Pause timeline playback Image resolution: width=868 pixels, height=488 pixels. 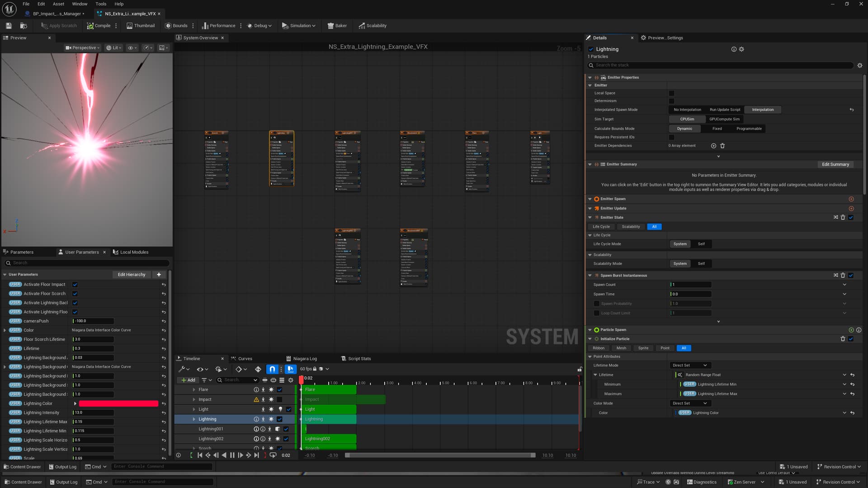pyautogui.click(x=232, y=455)
